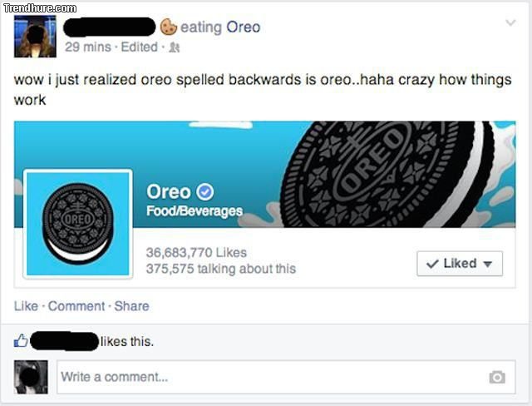Click the friends audience icon near timestamp
532x406 pixels.
[x=175, y=47]
